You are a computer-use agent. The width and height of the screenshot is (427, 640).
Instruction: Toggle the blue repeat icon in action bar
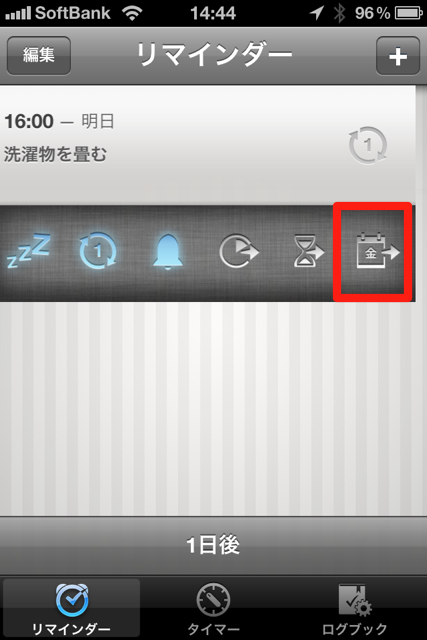coord(98,251)
